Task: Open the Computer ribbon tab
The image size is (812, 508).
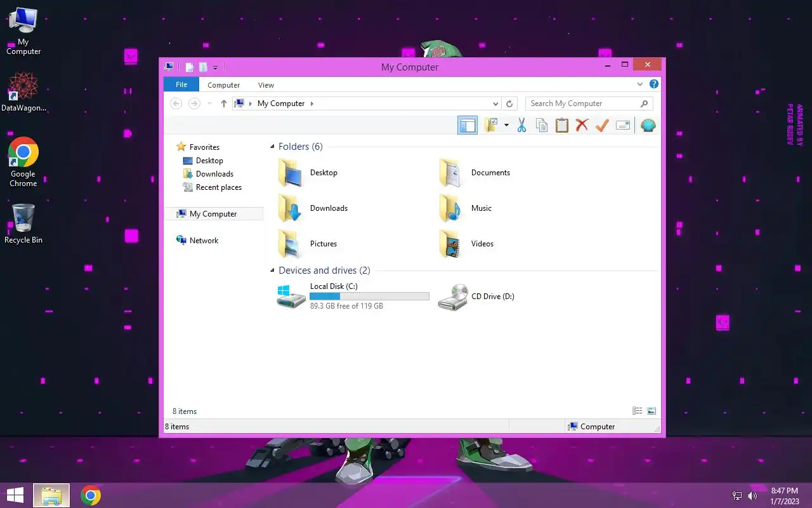Action: (x=224, y=84)
